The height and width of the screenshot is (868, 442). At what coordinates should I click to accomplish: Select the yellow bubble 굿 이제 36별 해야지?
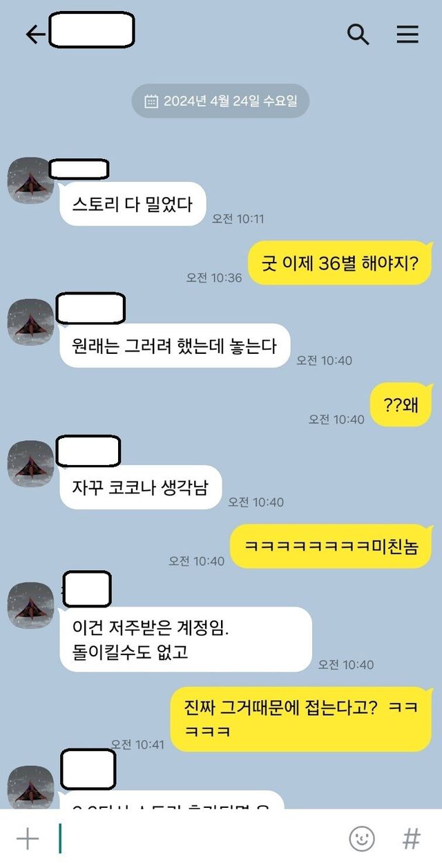coord(340,263)
